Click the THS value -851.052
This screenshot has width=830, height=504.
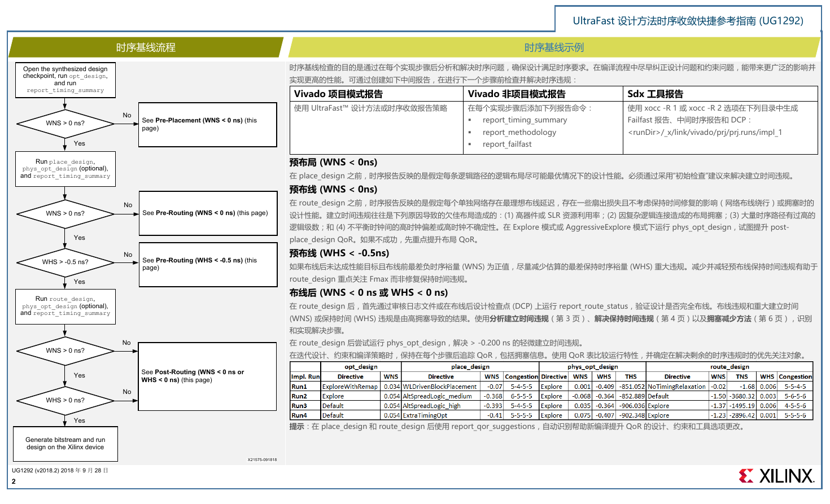632,387
